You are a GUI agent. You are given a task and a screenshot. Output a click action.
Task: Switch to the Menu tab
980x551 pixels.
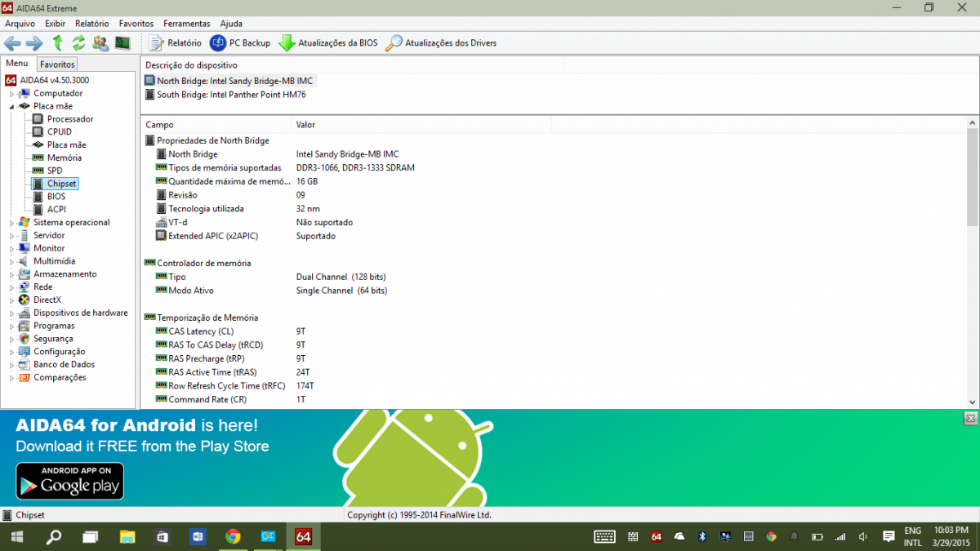coord(17,64)
